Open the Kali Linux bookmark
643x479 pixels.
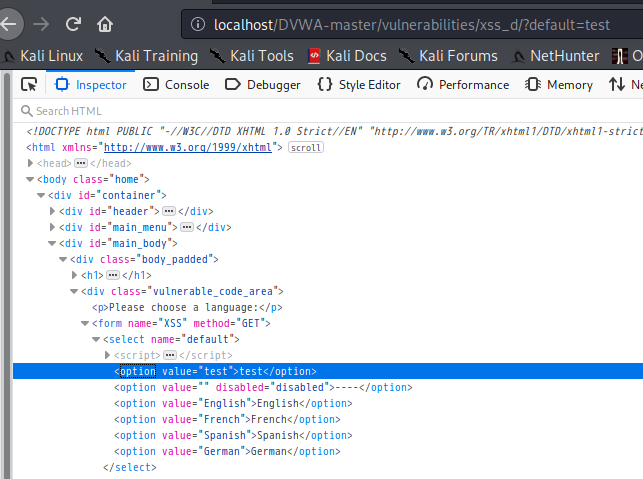pyautogui.click(x=42, y=56)
